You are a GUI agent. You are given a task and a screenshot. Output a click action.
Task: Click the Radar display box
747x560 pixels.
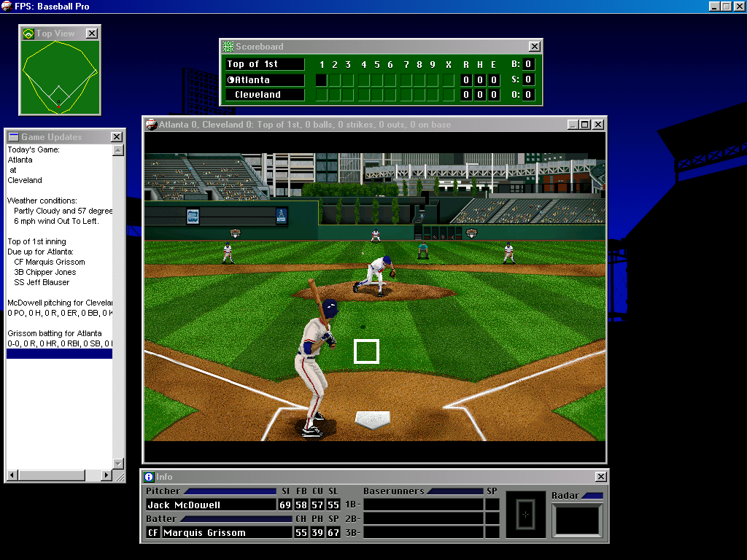pyautogui.click(x=578, y=521)
